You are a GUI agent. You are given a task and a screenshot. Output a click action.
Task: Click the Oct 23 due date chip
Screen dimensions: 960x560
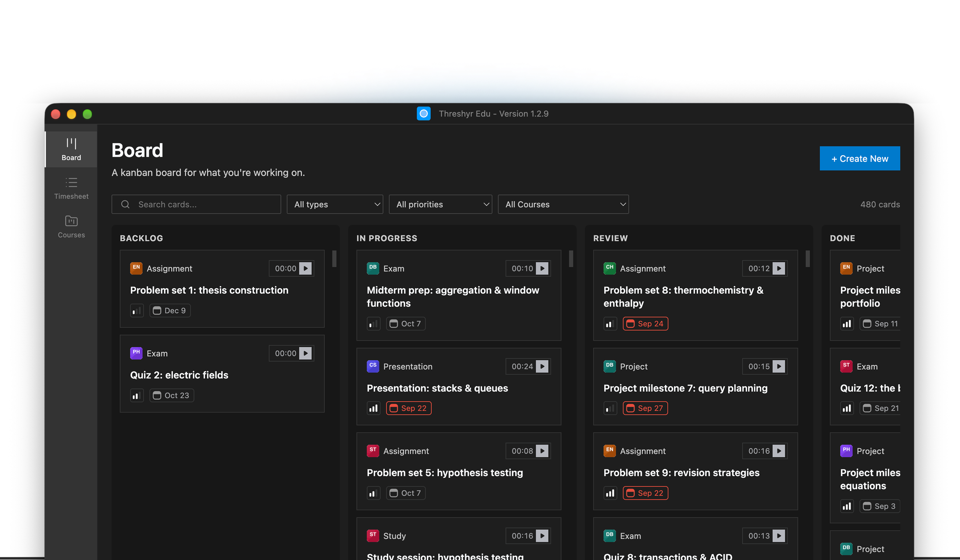coord(172,396)
